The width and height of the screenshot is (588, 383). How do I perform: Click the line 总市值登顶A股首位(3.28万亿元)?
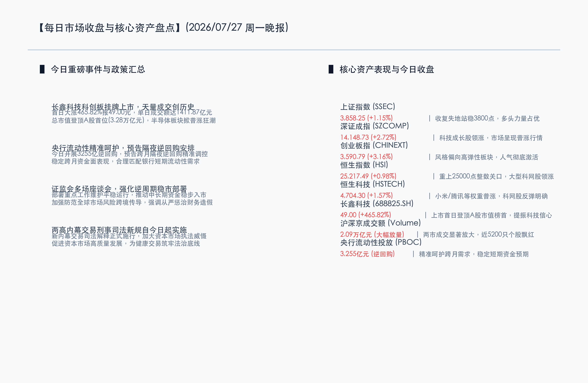(x=98, y=120)
